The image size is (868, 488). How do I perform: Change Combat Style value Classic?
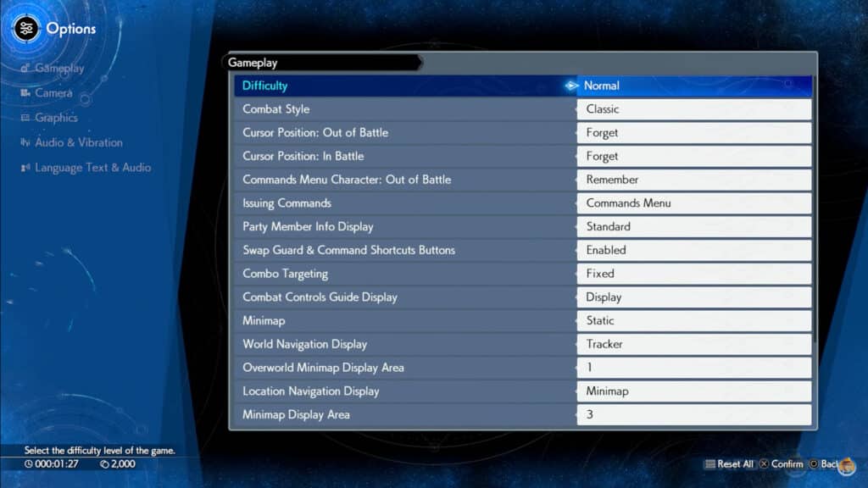click(694, 109)
